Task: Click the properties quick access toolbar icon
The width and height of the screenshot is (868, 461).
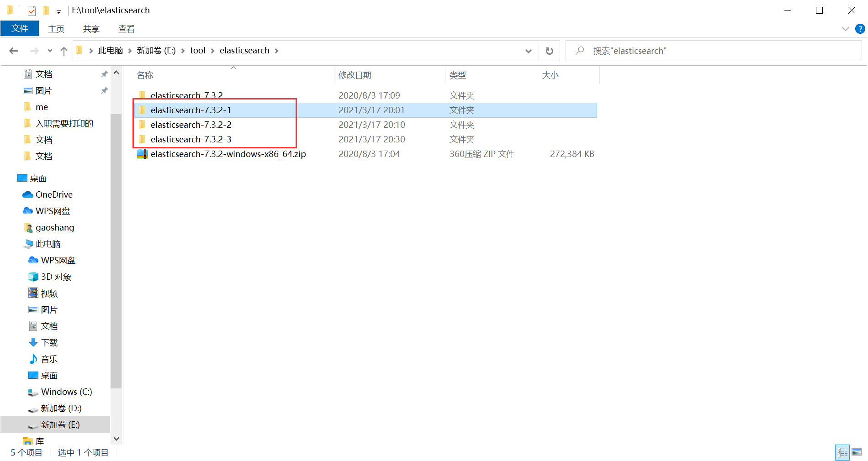Action: tap(32, 10)
